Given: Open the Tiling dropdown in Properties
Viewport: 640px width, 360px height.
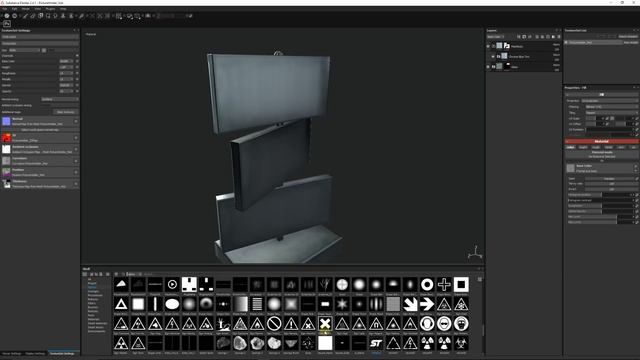Looking at the screenshot, I should [x=611, y=113].
